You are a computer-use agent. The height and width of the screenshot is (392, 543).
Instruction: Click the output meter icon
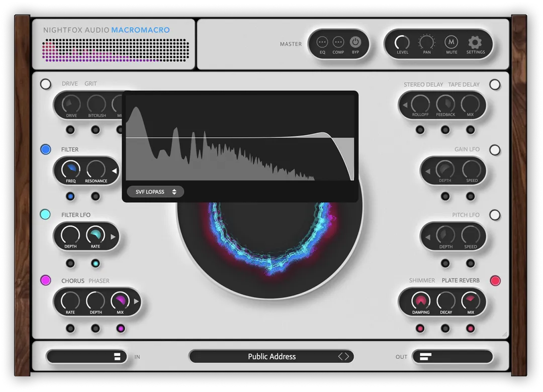pyautogui.click(x=425, y=357)
